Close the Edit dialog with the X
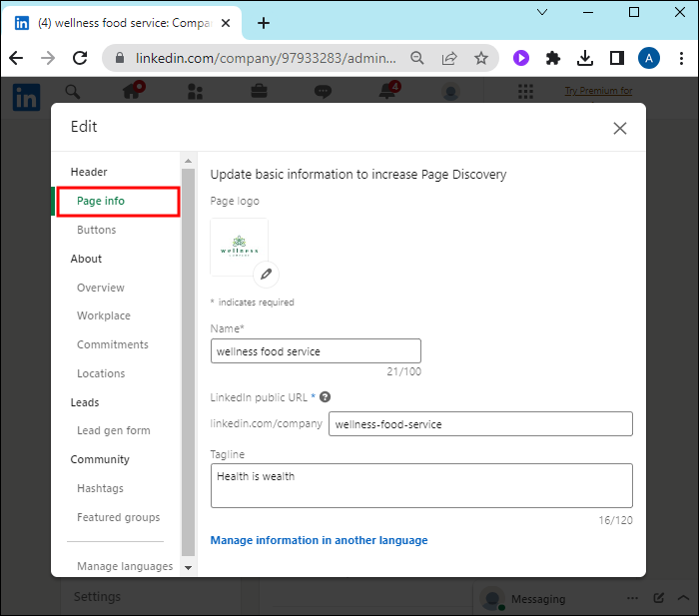This screenshot has width=699, height=616. point(620,128)
